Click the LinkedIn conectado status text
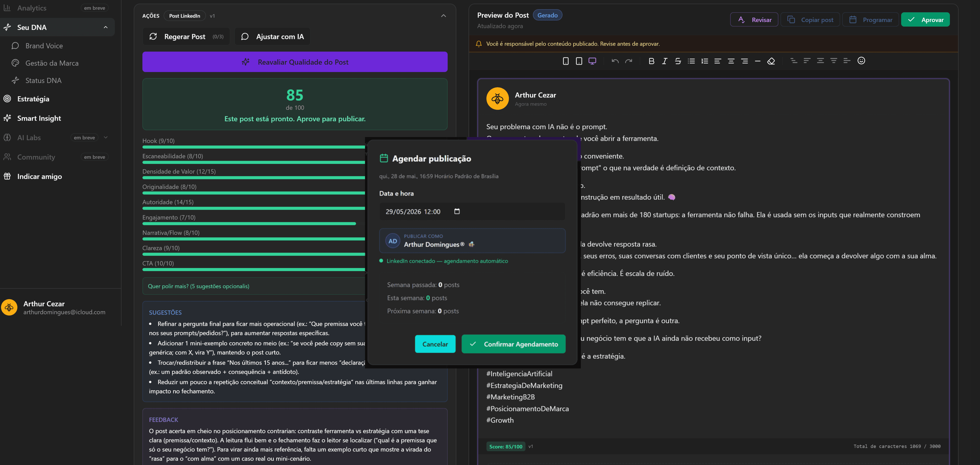This screenshot has width=980, height=465. pos(447,261)
